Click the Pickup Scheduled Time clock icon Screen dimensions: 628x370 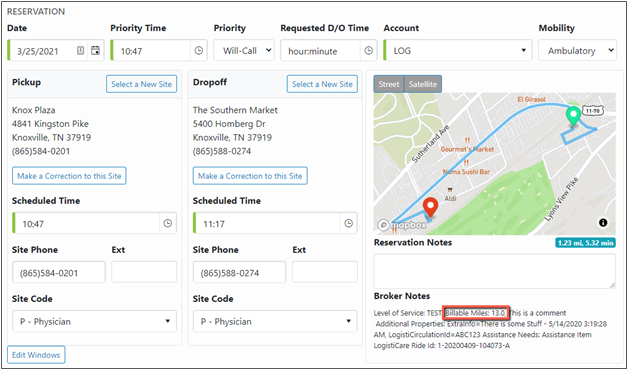click(168, 223)
